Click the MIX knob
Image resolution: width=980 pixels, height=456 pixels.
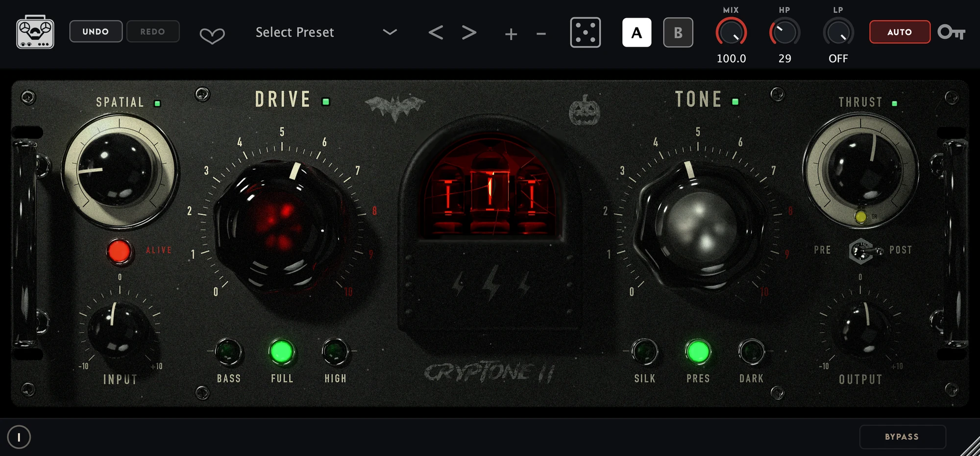(731, 32)
